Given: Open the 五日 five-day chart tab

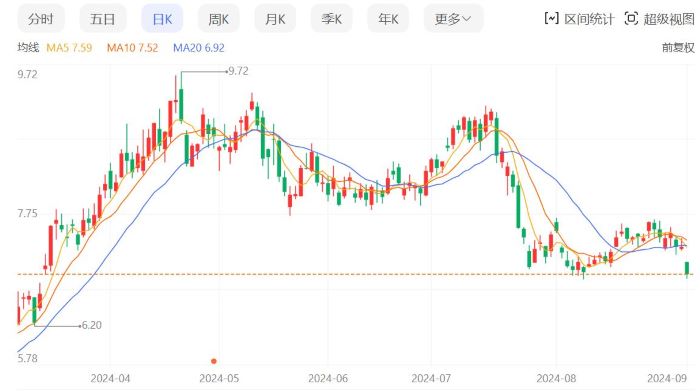Looking at the screenshot, I should pos(103,19).
